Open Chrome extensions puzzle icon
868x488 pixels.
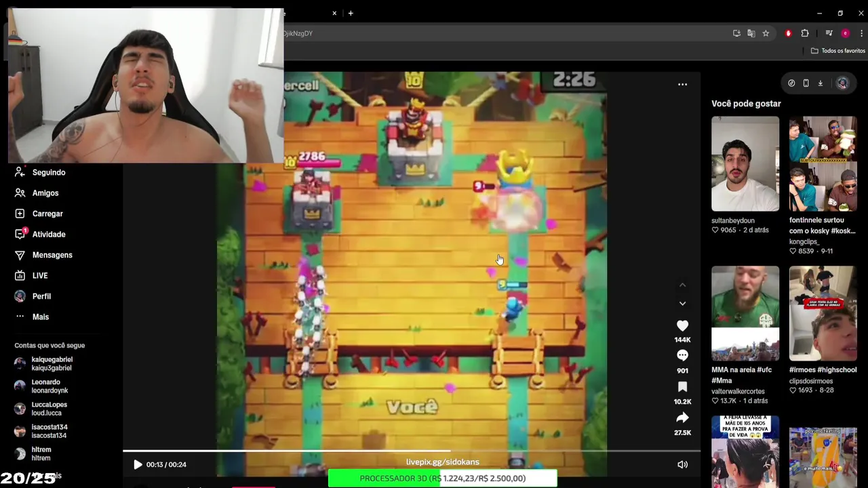[x=805, y=33]
